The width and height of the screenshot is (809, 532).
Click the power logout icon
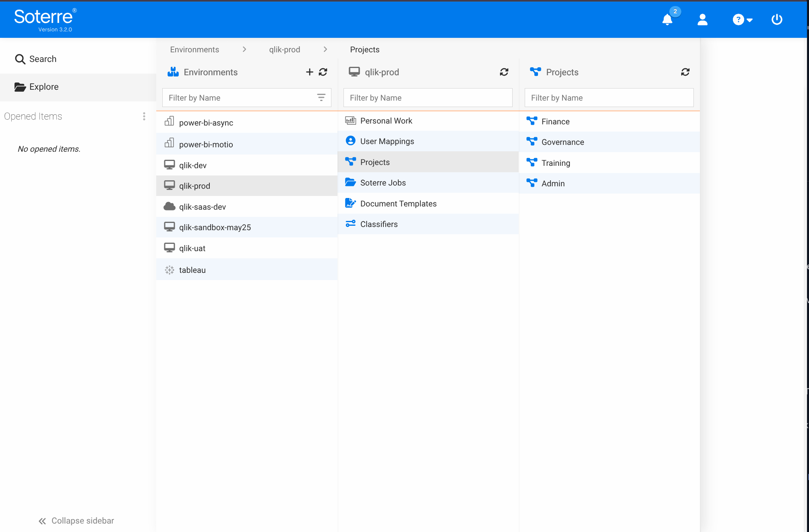[x=776, y=19]
